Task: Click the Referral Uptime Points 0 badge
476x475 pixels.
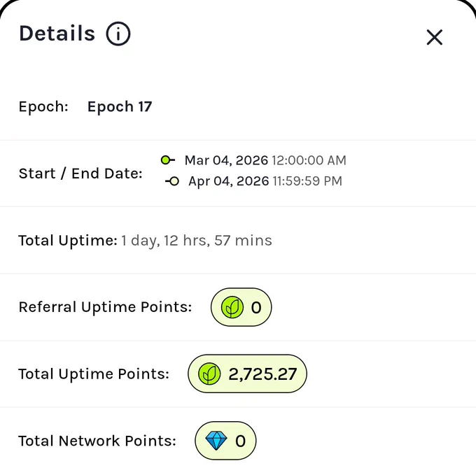Action: (241, 307)
